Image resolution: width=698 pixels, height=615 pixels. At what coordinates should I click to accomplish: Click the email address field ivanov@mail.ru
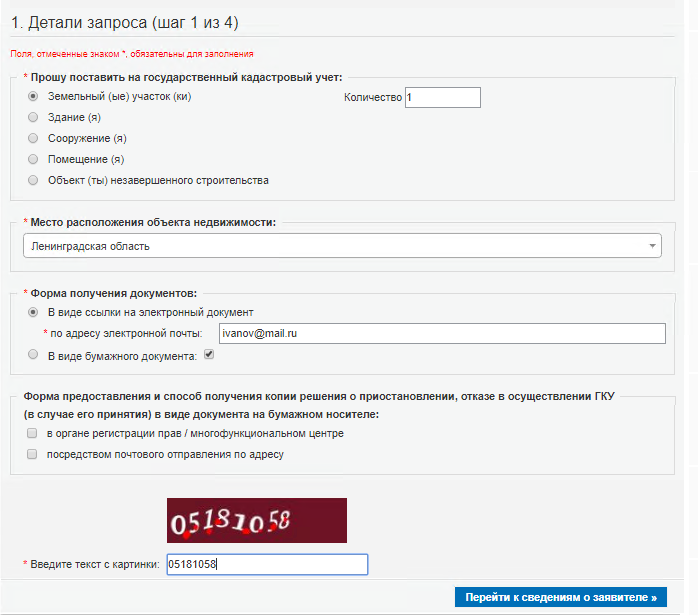442,333
